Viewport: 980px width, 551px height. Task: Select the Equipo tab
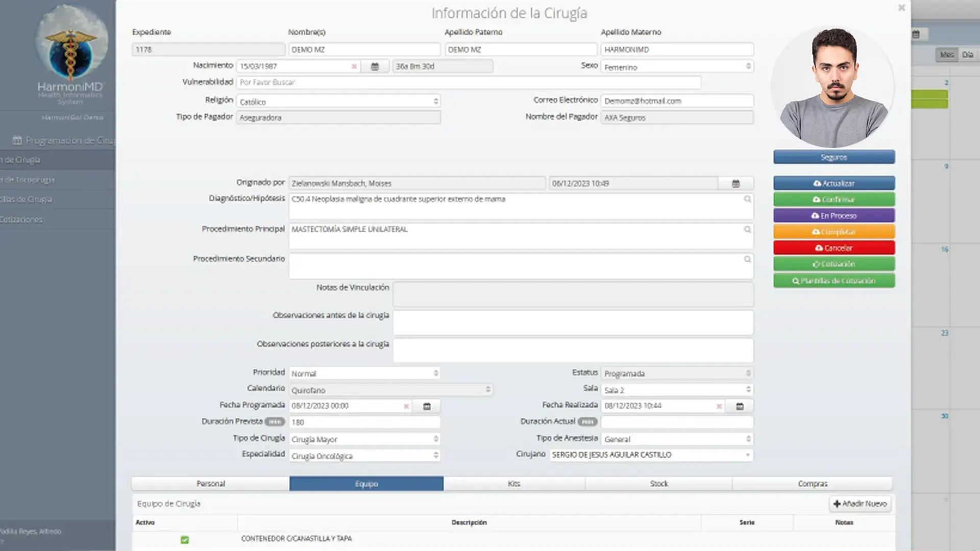[366, 484]
